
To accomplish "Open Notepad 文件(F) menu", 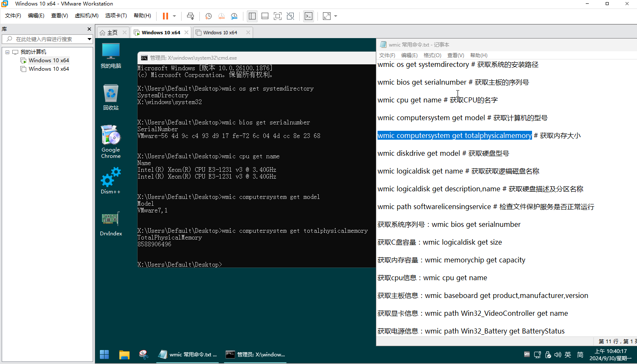I will [387, 55].
